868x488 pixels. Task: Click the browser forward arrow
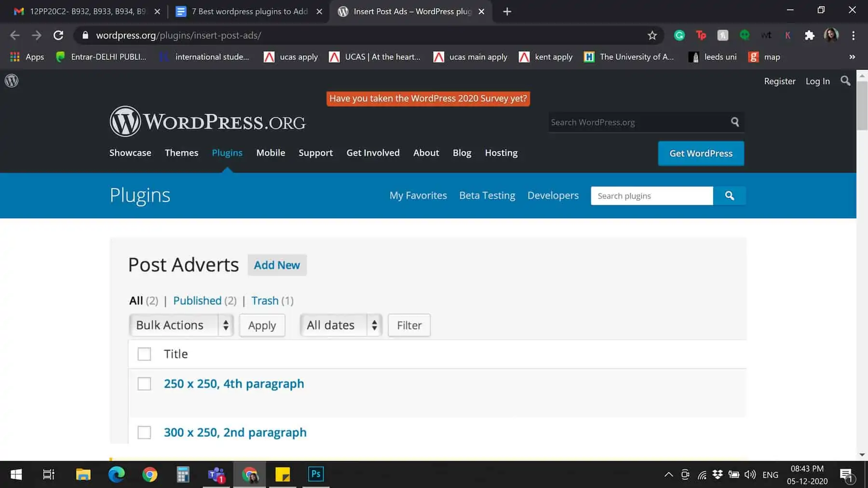[37, 35]
